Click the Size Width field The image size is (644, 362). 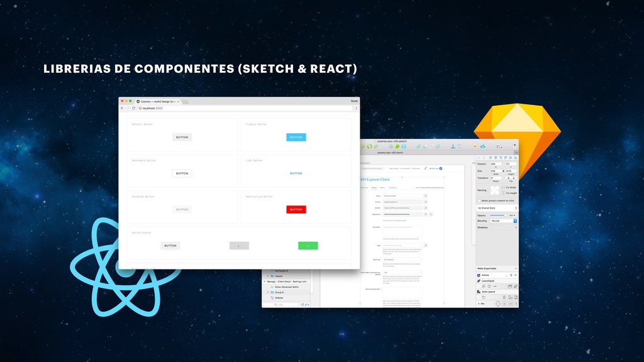point(496,171)
